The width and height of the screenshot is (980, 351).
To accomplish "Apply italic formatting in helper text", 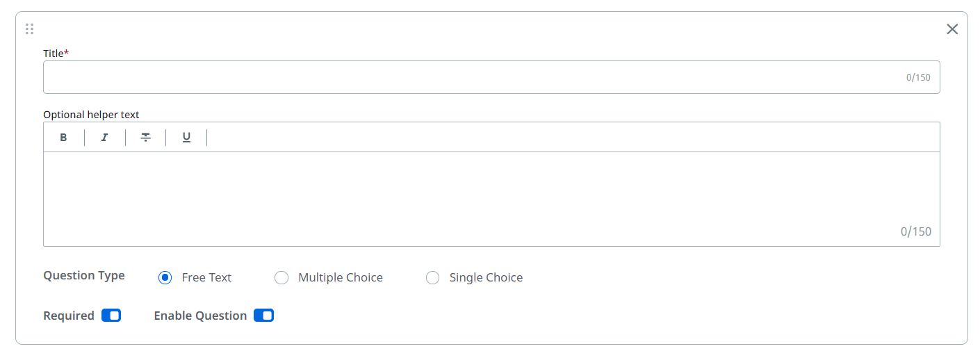I will 104,138.
